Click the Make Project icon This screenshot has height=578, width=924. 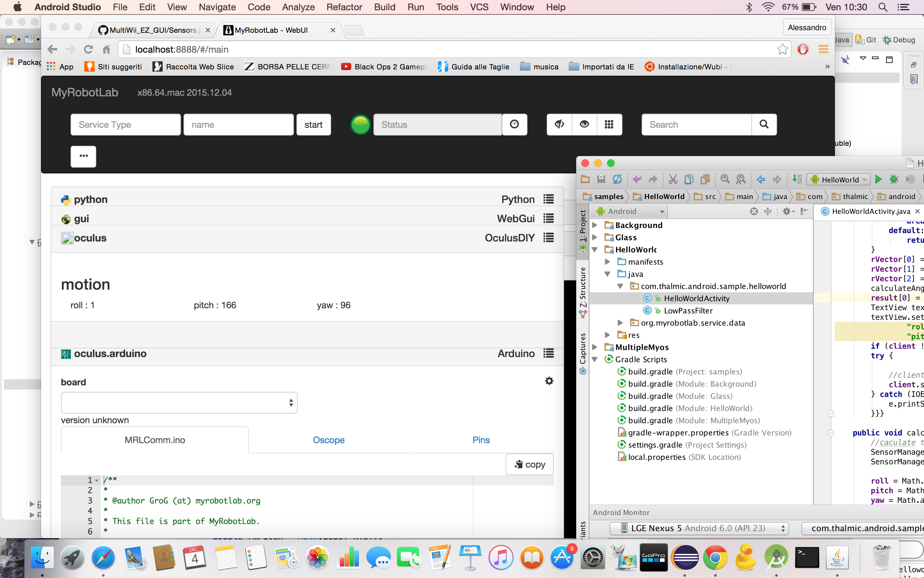click(797, 179)
